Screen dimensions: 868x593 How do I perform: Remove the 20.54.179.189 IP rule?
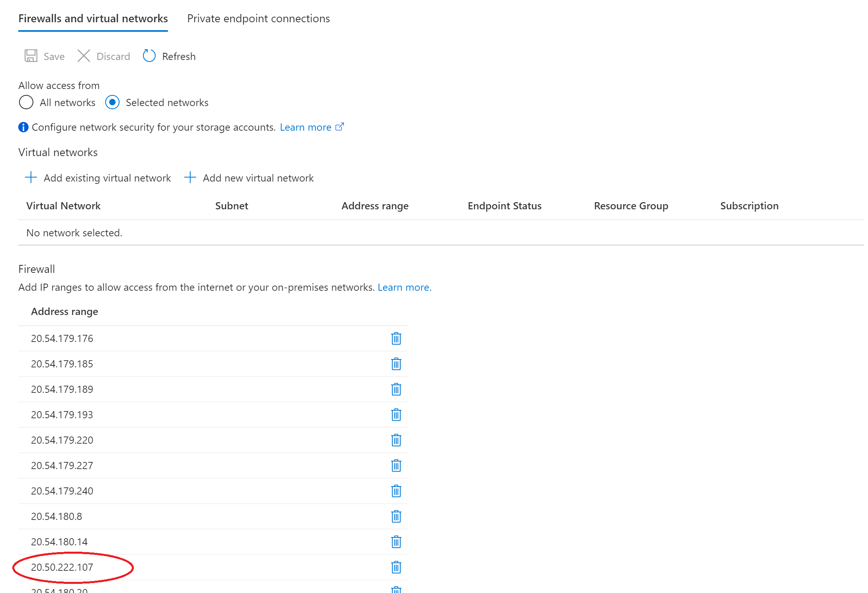[396, 389]
